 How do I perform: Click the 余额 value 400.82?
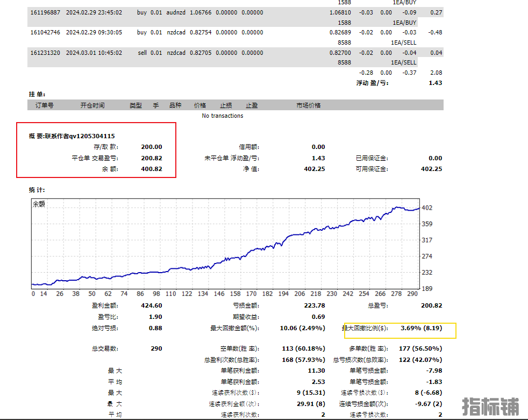[x=152, y=169]
